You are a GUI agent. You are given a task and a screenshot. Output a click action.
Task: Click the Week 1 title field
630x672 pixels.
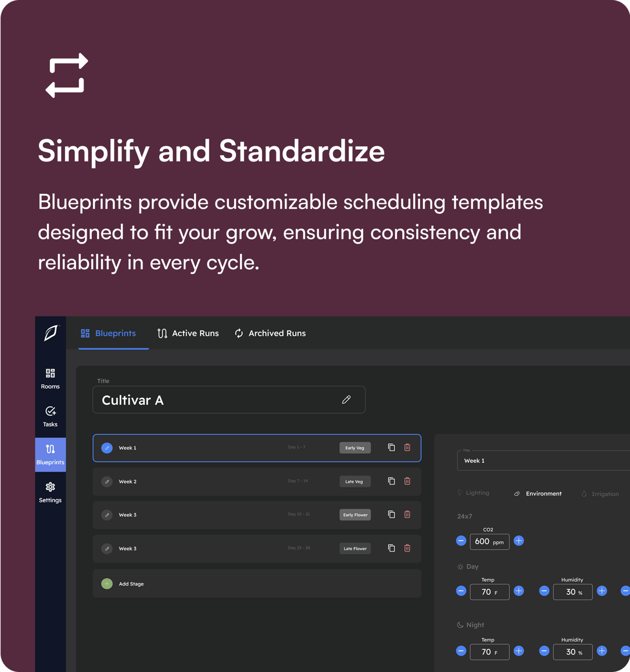pyautogui.click(x=543, y=460)
